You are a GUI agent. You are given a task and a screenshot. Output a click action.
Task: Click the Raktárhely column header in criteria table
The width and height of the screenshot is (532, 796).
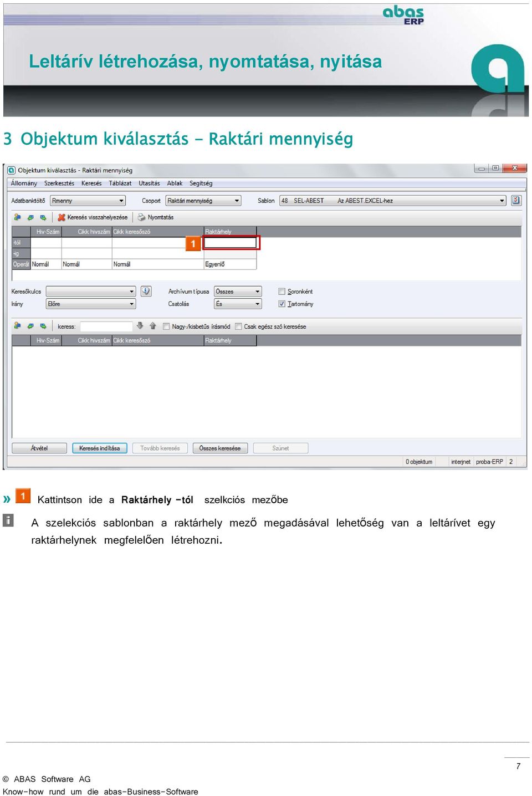(x=230, y=232)
